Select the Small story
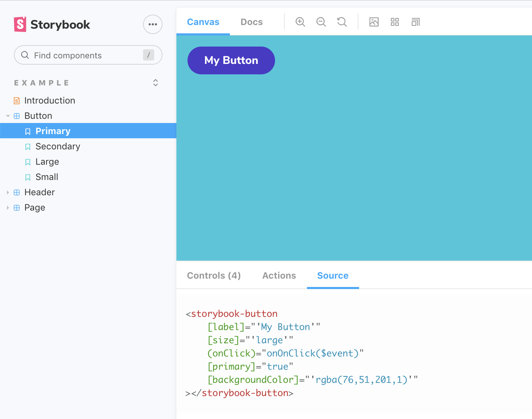 tap(47, 177)
